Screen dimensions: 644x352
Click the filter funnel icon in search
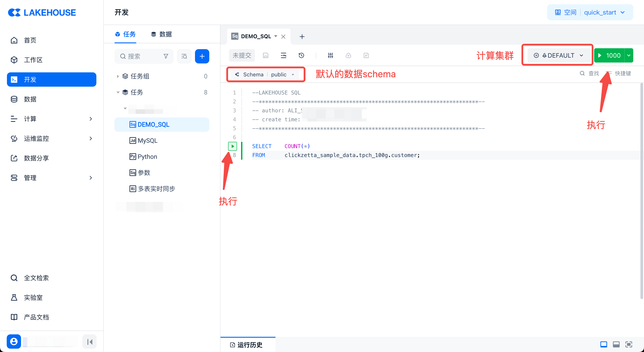point(166,56)
